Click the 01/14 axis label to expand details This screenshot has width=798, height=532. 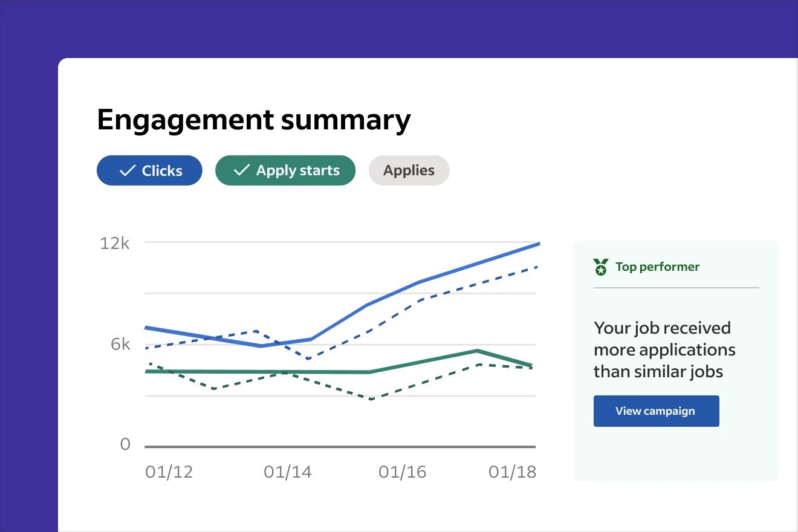pos(288,472)
